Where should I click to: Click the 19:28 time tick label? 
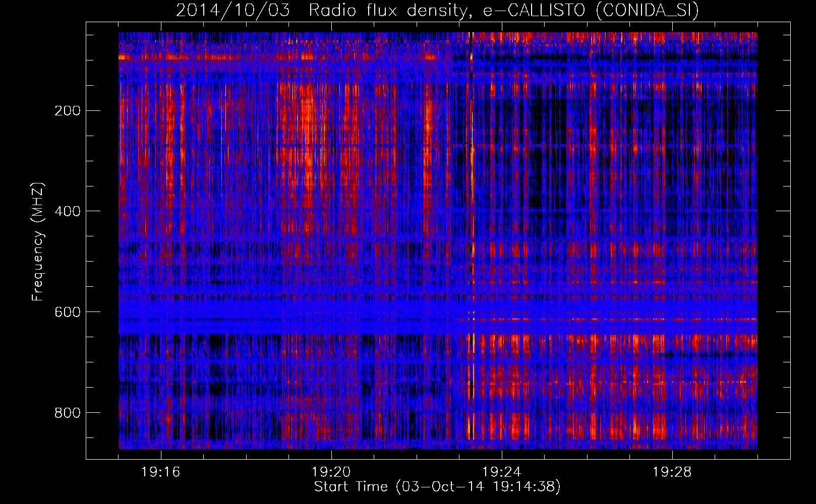pos(672,472)
